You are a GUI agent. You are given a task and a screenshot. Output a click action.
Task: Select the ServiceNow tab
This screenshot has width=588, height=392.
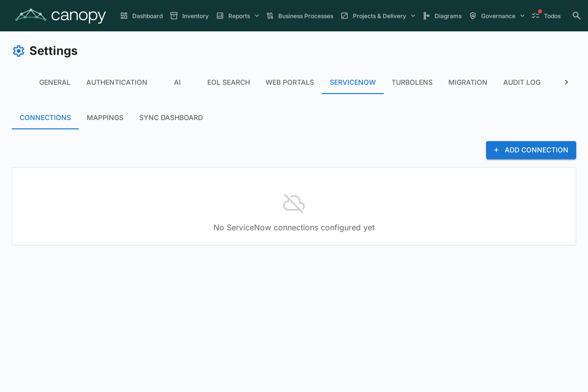(x=353, y=82)
